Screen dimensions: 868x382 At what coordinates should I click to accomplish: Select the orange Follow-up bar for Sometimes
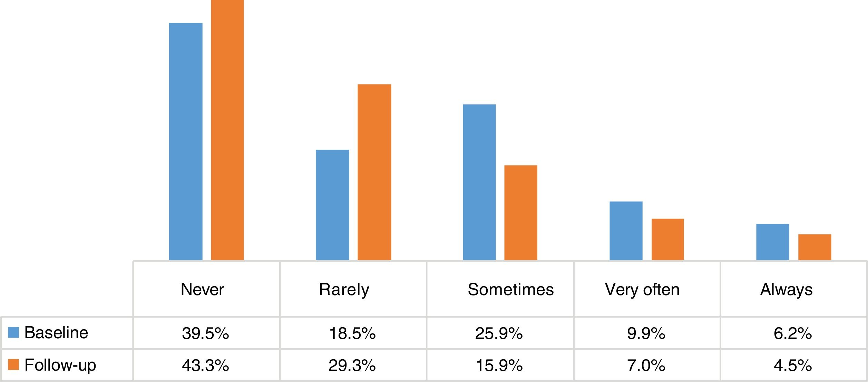click(521, 213)
